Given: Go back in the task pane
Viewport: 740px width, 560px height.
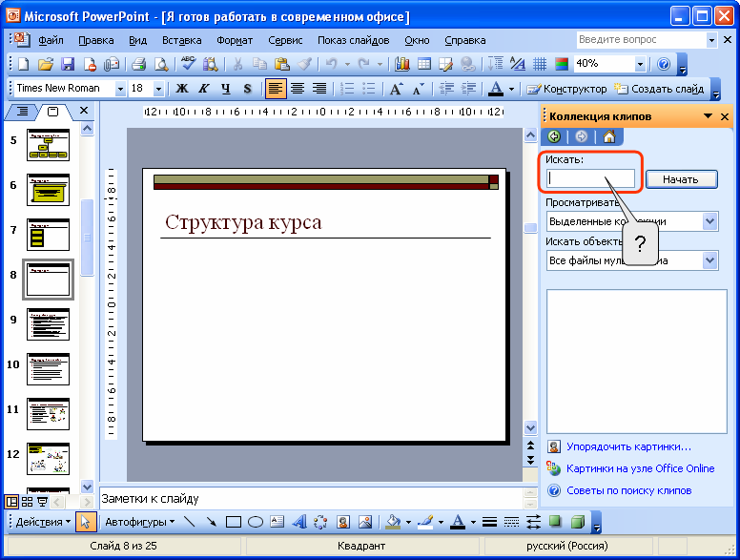Looking at the screenshot, I should [555, 137].
